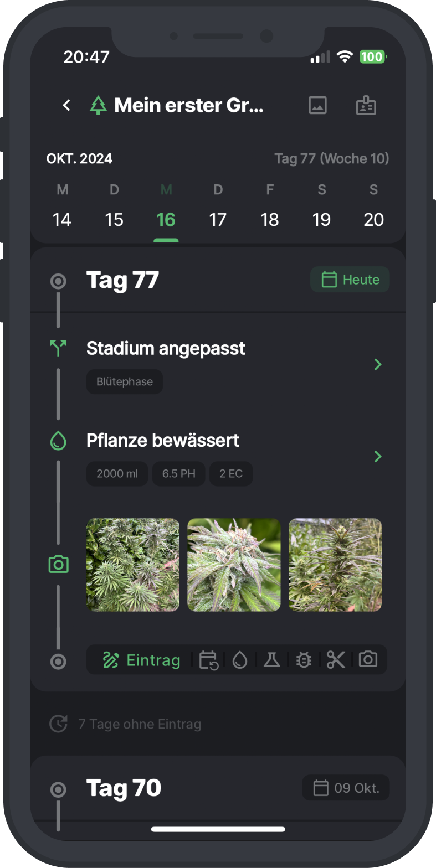The width and height of the screenshot is (436, 868).
Task: Add a watering entry via droplet icon
Action: click(x=240, y=660)
